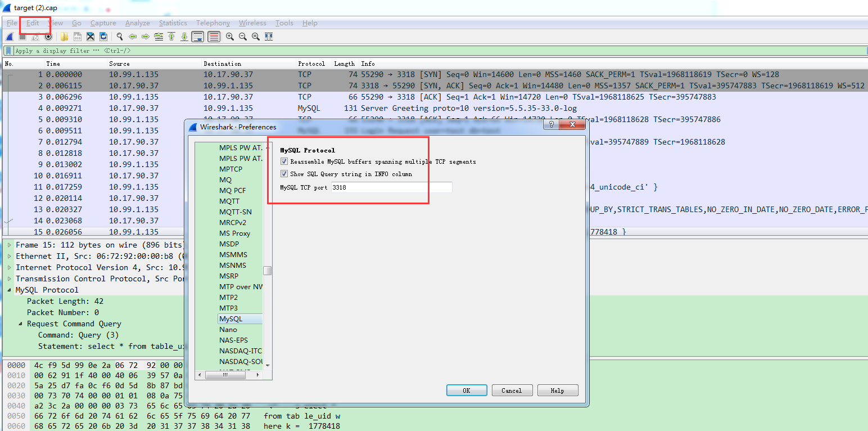Click OK in Preferences dialog

[467, 390]
